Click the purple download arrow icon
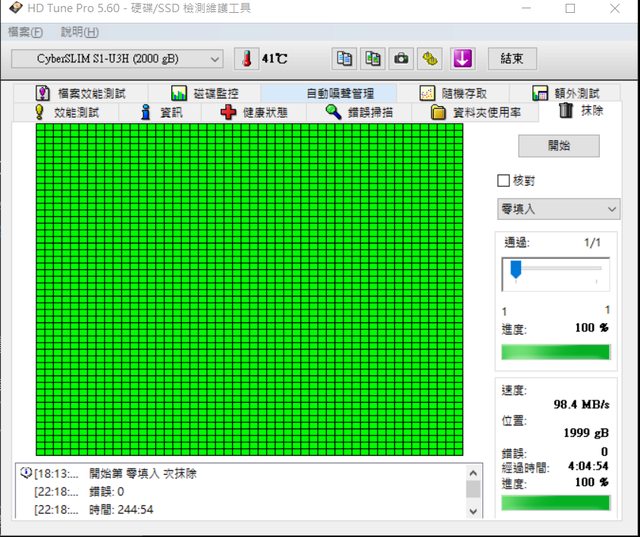 (x=462, y=58)
